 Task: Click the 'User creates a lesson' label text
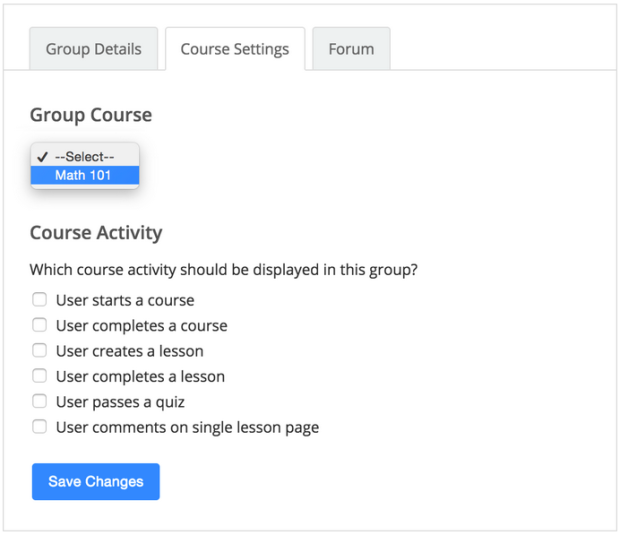pyautogui.click(x=130, y=351)
